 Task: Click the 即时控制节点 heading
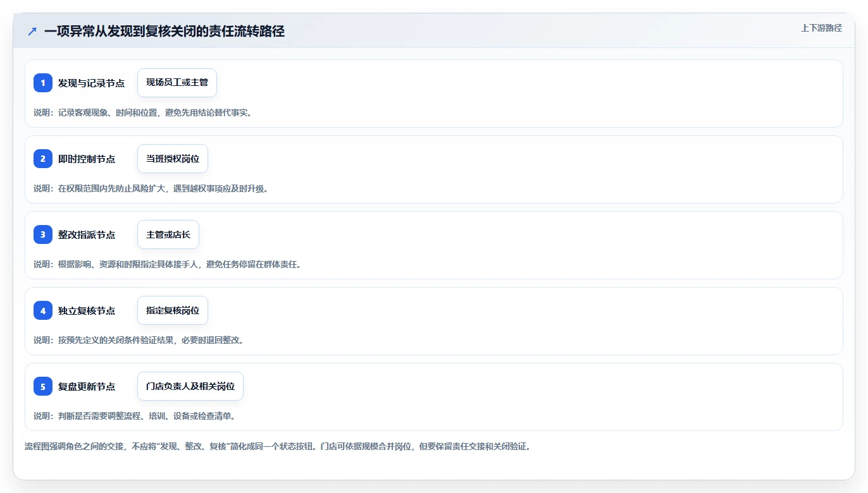coord(87,159)
